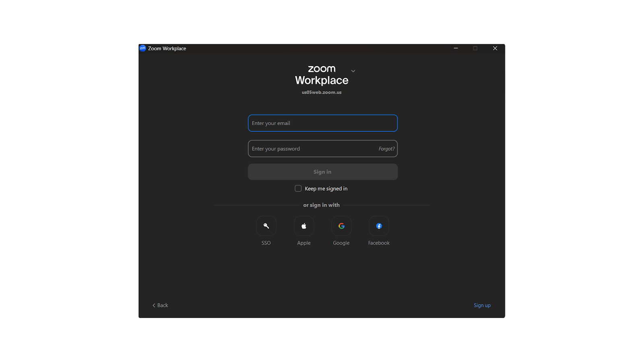Screen dimensions: 644x362
Task: Click the Facebook label text
Action: 379,243
